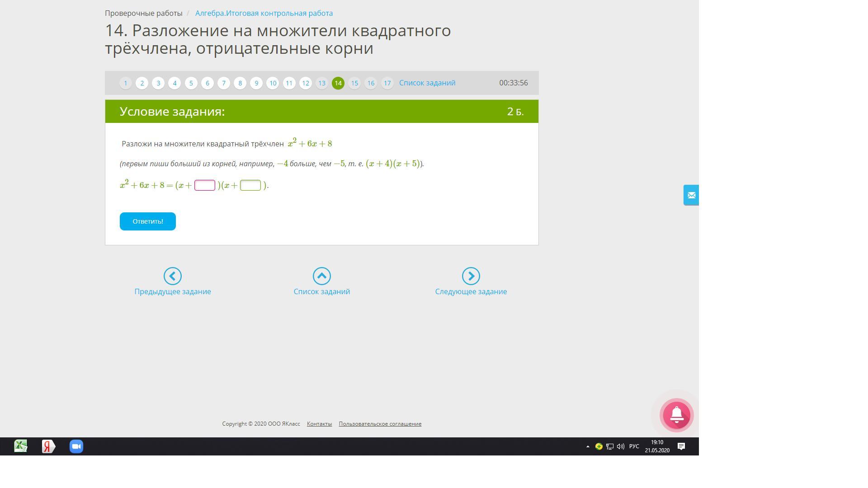Click the first answer input box
Screen dimensions: 868x488
click(x=205, y=185)
